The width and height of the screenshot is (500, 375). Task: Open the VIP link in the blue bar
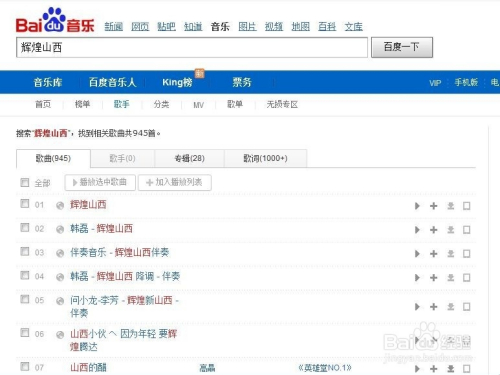tap(435, 83)
